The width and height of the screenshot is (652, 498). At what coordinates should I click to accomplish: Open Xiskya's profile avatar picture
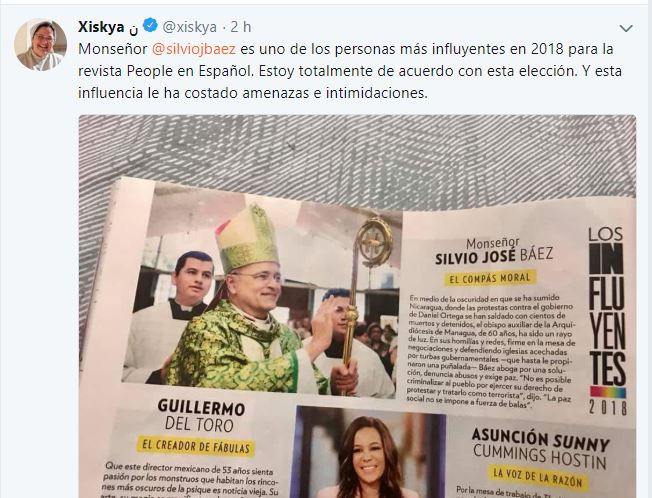tap(40, 44)
